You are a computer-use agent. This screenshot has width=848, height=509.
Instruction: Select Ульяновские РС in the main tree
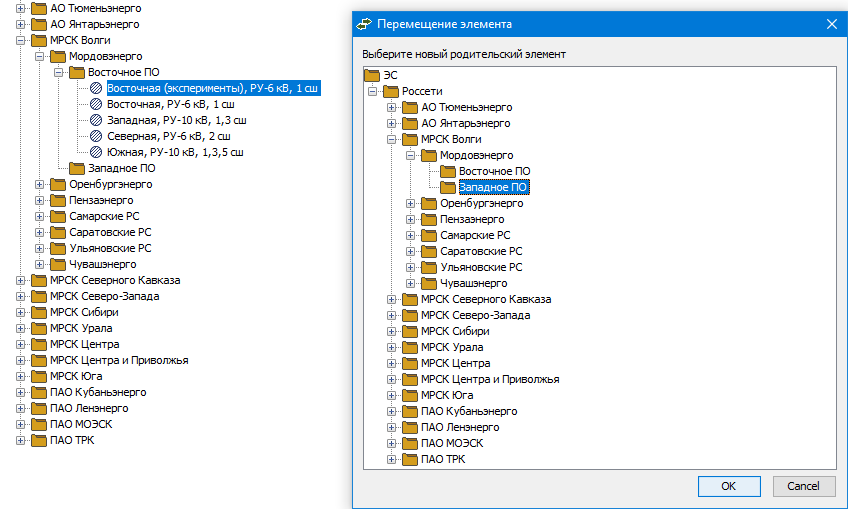click(110, 248)
